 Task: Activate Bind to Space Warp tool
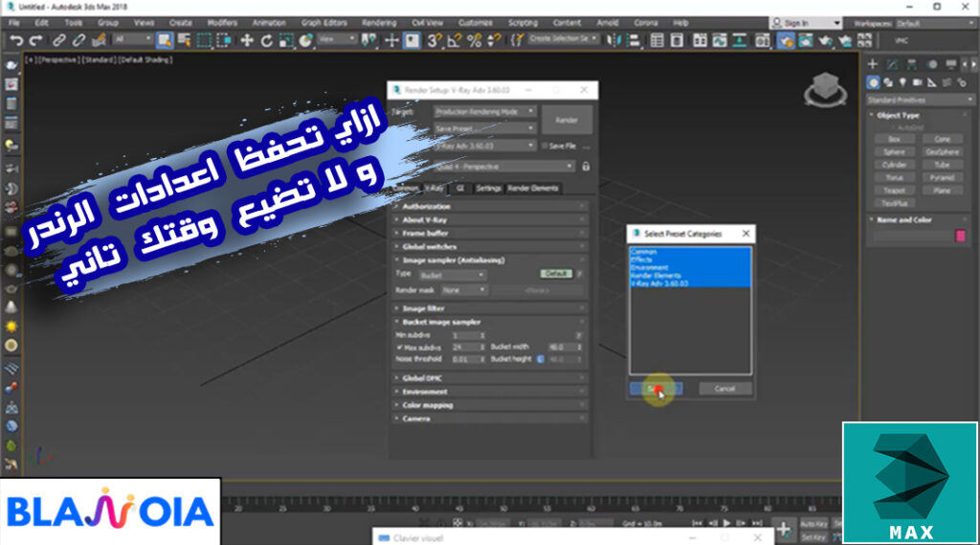click(99, 40)
